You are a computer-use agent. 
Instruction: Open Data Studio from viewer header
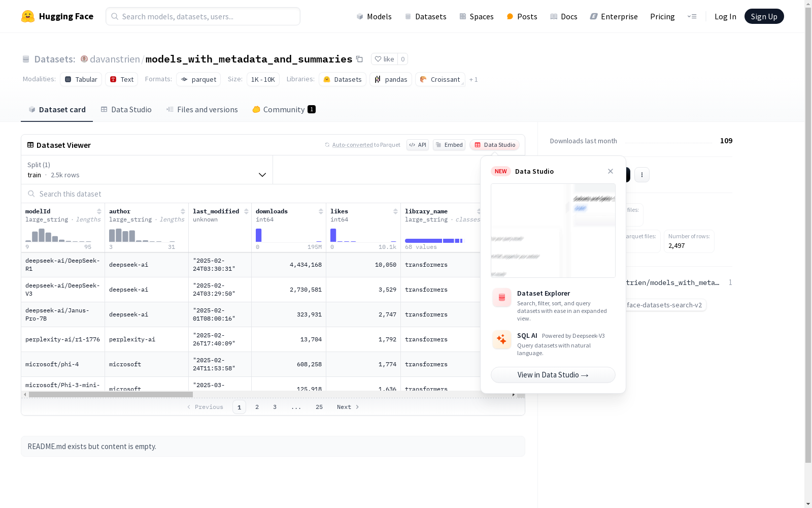click(x=495, y=145)
